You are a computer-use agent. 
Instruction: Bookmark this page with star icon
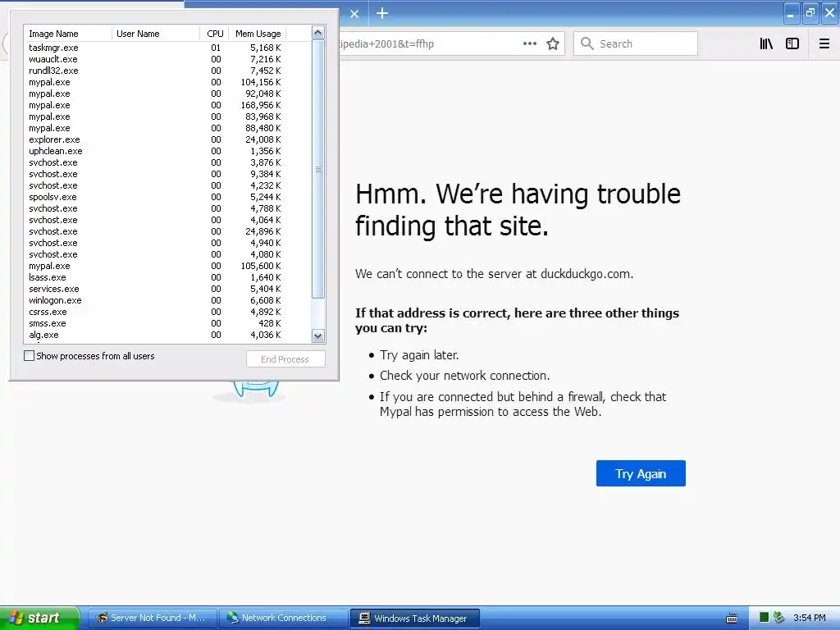pyautogui.click(x=553, y=44)
